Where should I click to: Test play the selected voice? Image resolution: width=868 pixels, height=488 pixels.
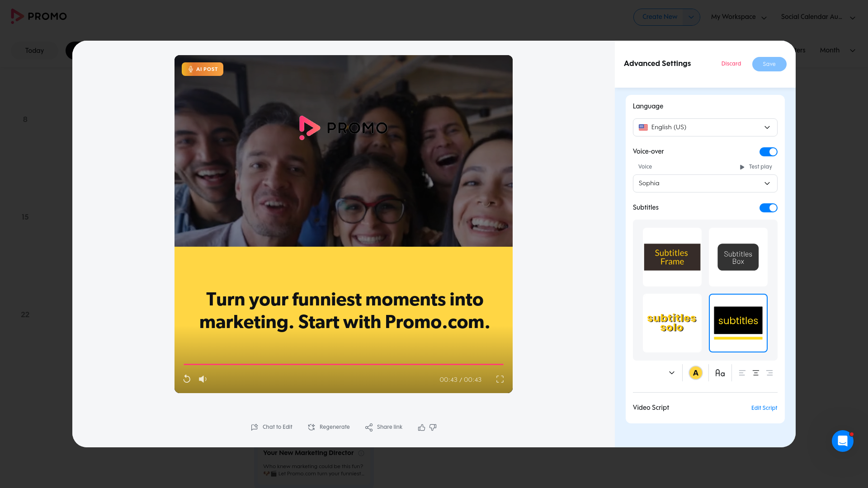[755, 167]
